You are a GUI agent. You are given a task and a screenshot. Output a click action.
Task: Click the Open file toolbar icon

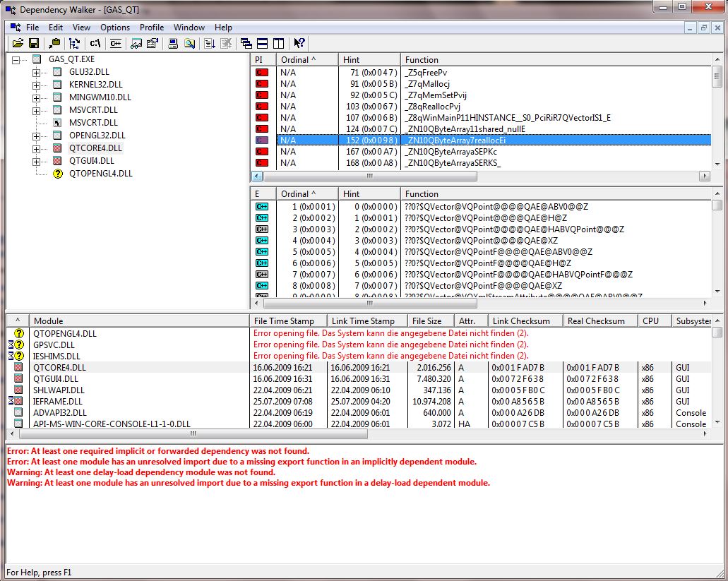(18, 44)
